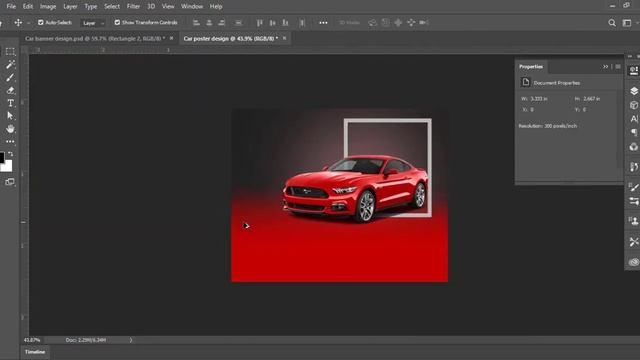Click Align left edges icon
The width and height of the screenshot is (640, 360).
tap(196, 22)
